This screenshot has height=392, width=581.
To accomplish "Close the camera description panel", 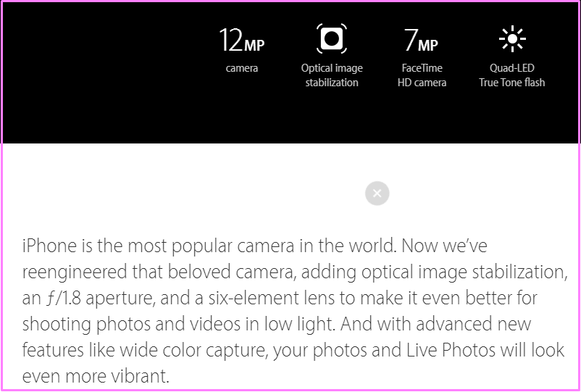I will tap(377, 193).
